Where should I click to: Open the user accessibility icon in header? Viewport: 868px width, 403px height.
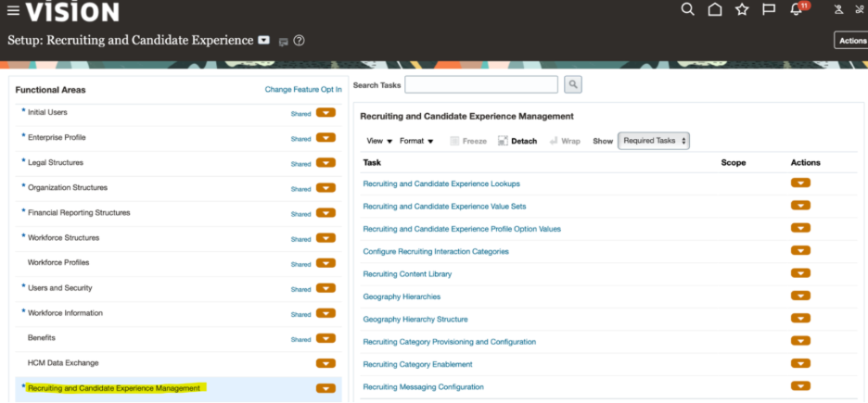click(x=838, y=9)
